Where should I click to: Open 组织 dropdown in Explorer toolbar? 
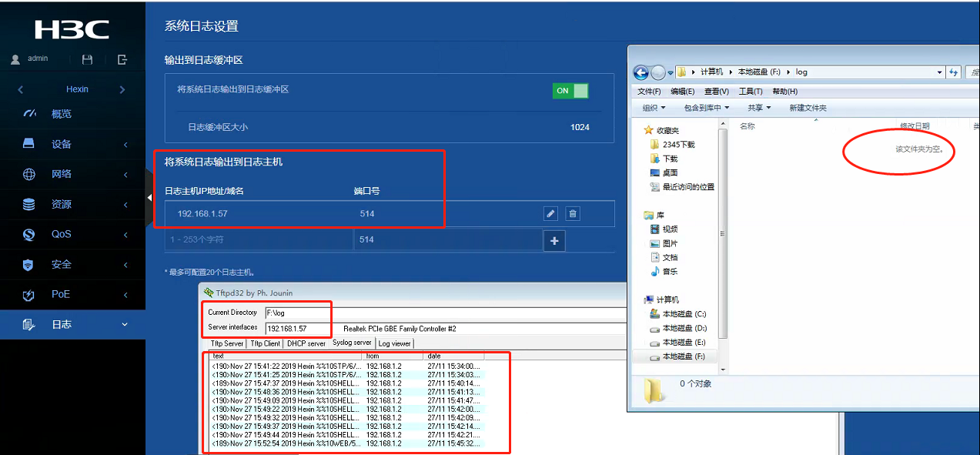(x=654, y=109)
